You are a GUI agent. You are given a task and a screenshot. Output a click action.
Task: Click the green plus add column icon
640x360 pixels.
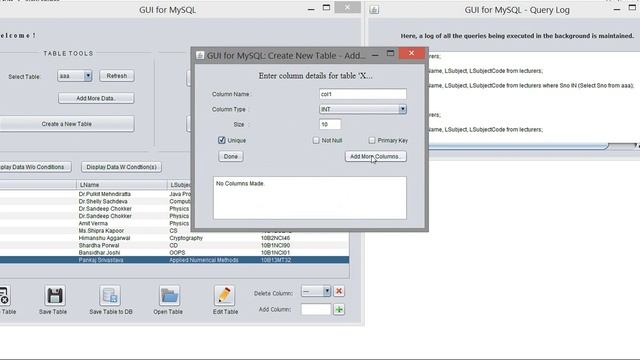click(x=339, y=309)
